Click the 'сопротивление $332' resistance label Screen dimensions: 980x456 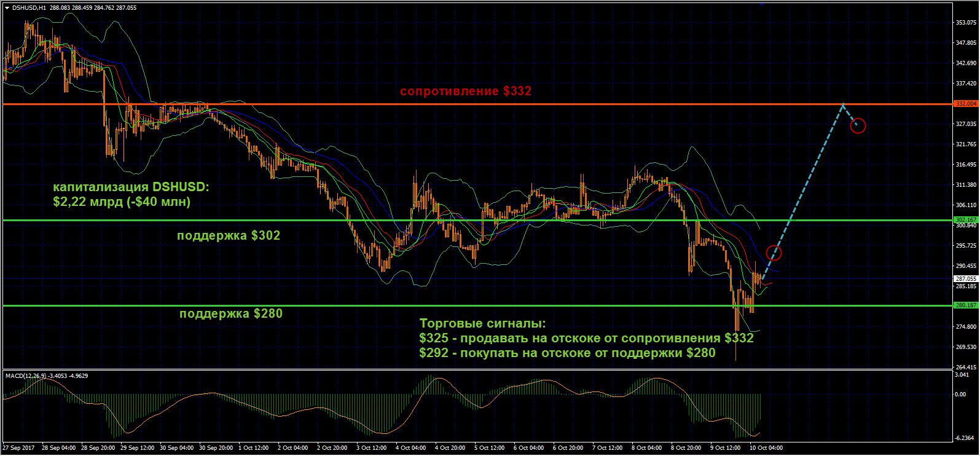(465, 92)
